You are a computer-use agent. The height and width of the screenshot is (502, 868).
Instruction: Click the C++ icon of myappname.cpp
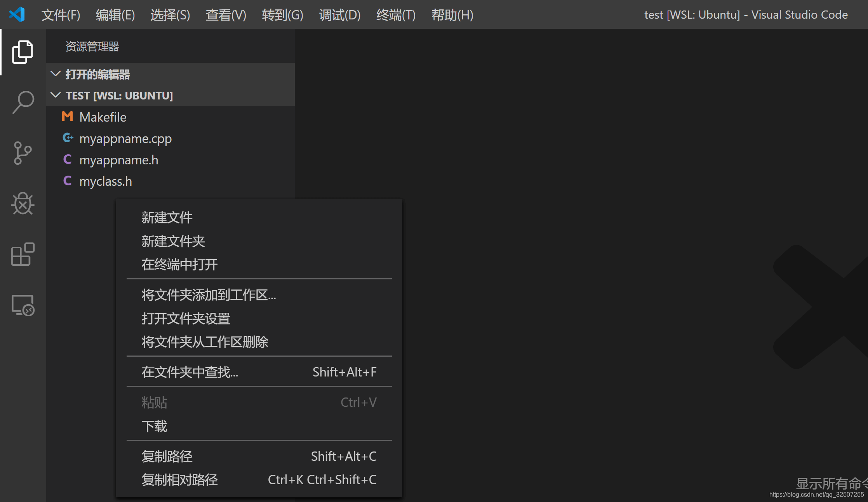pos(68,138)
